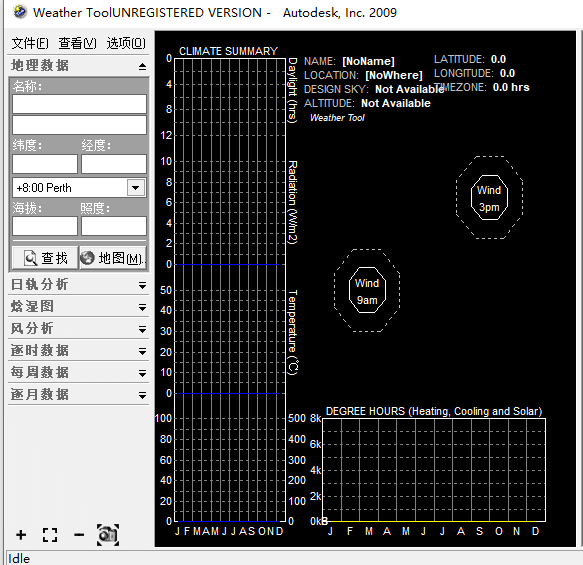Expand the 日轨分析 section
Viewport: 583px width, 565px height.
click(142, 285)
